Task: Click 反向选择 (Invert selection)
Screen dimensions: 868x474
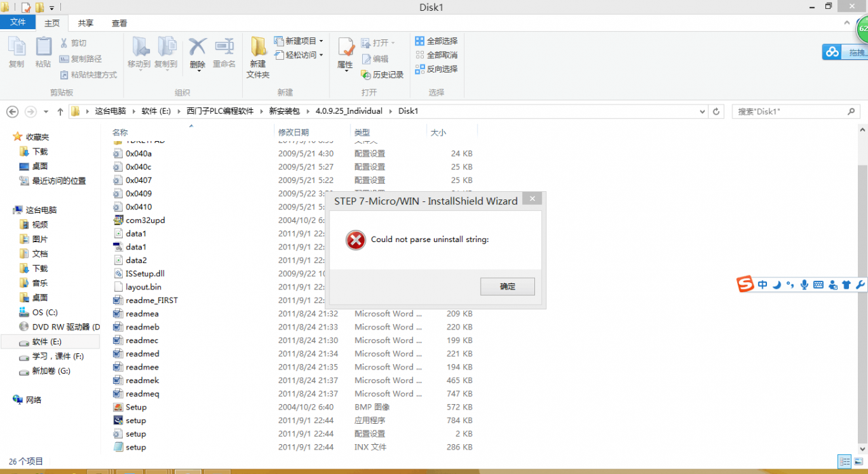Action: tap(436, 69)
